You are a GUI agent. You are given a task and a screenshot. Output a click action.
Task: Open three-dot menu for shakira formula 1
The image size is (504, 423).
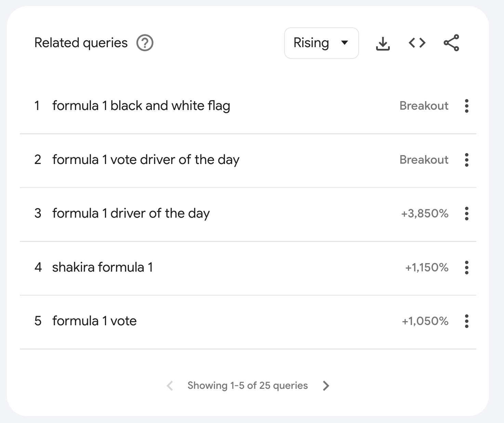pos(466,267)
